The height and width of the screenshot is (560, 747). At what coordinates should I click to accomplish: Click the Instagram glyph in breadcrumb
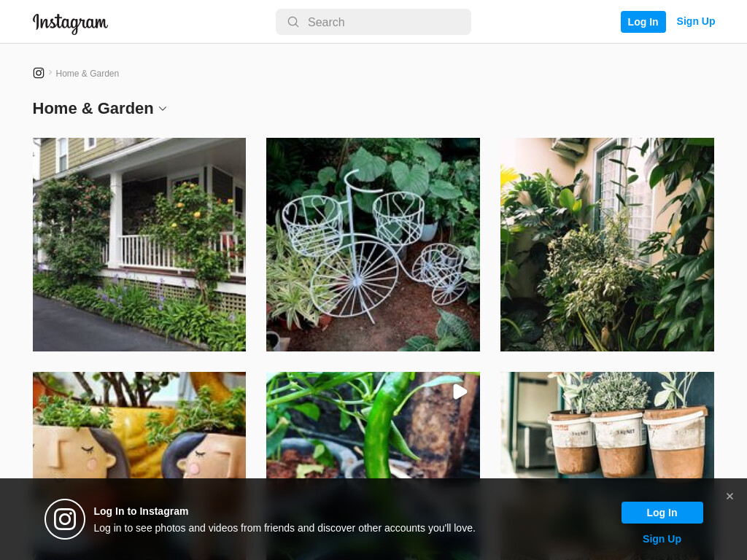click(x=39, y=73)
